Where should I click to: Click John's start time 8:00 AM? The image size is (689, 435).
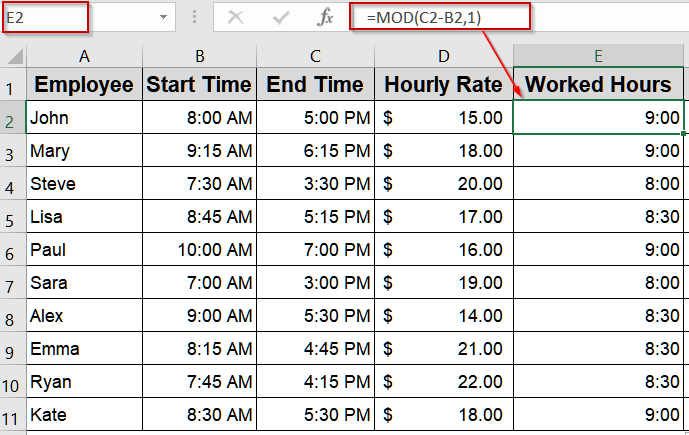click(x=199, y=117)
